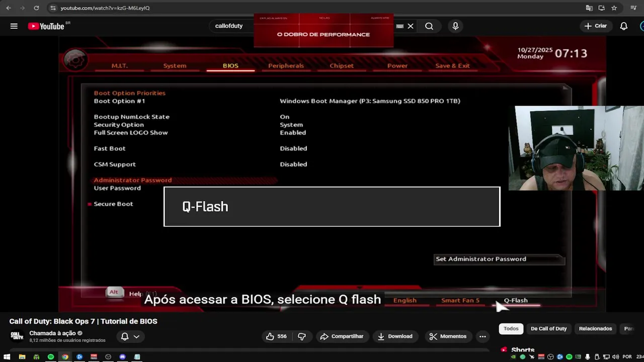Switch to Chrome taskbar icon
The width and height of the screenshot is (644, 362).
[65, 357]
